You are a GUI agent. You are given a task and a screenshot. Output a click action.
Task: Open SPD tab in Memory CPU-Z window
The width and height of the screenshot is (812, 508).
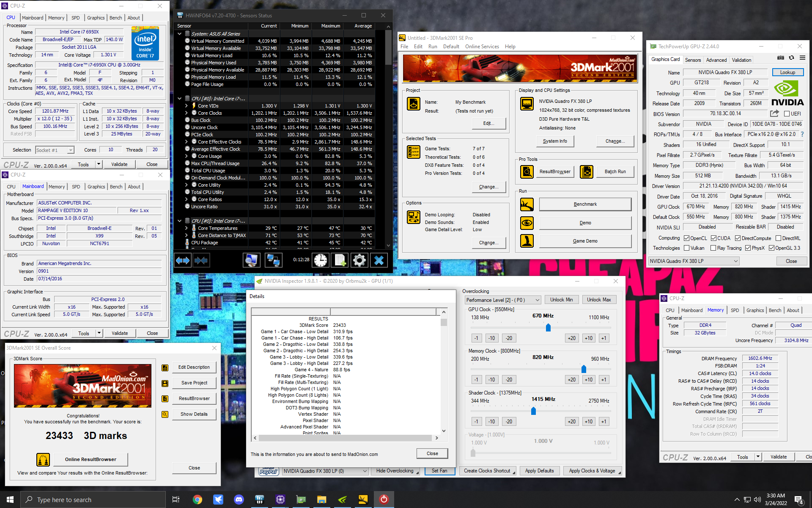(x=735, y=310)
